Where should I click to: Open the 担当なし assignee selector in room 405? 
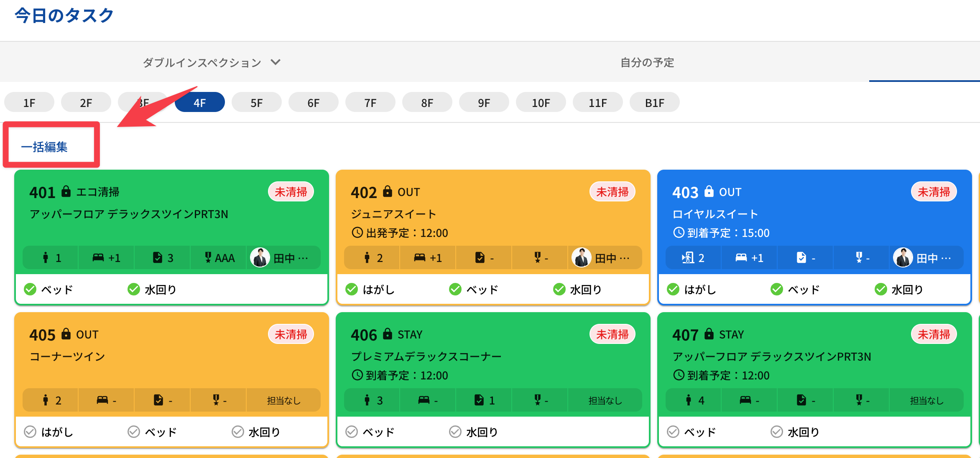(283, 400)
